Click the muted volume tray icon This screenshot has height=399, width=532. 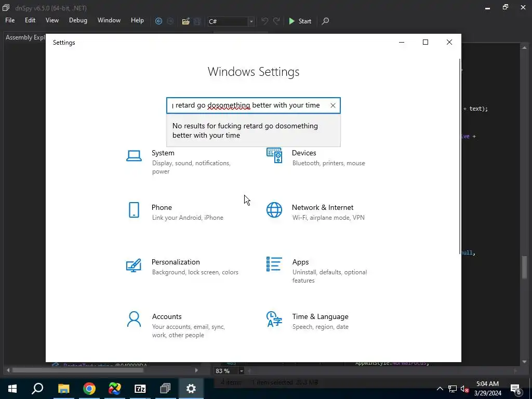(465, 389)
